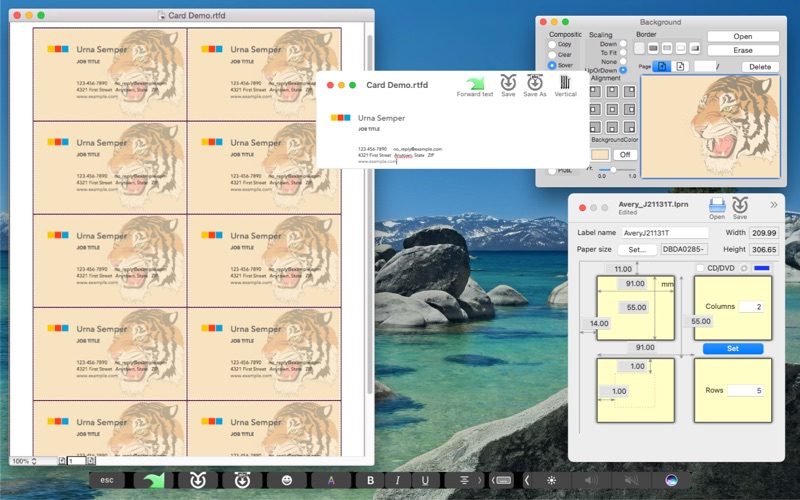The image size is (800, 500).
Task: Click the Delete button
Action: pos(760,67)
